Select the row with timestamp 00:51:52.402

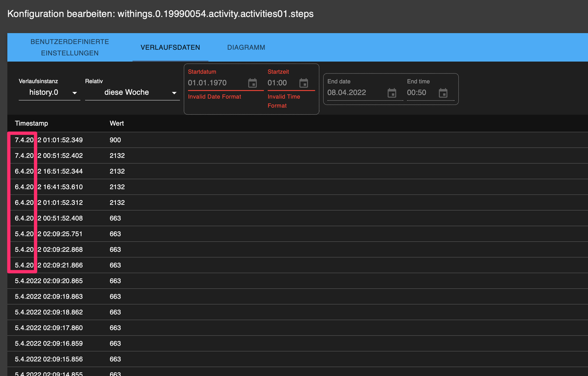point(297,155)
